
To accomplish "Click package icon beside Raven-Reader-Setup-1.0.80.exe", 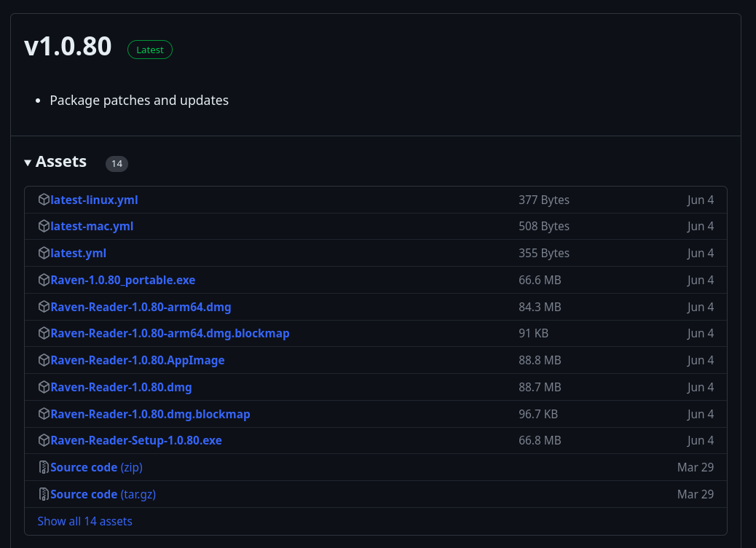I will coord(44,440).
